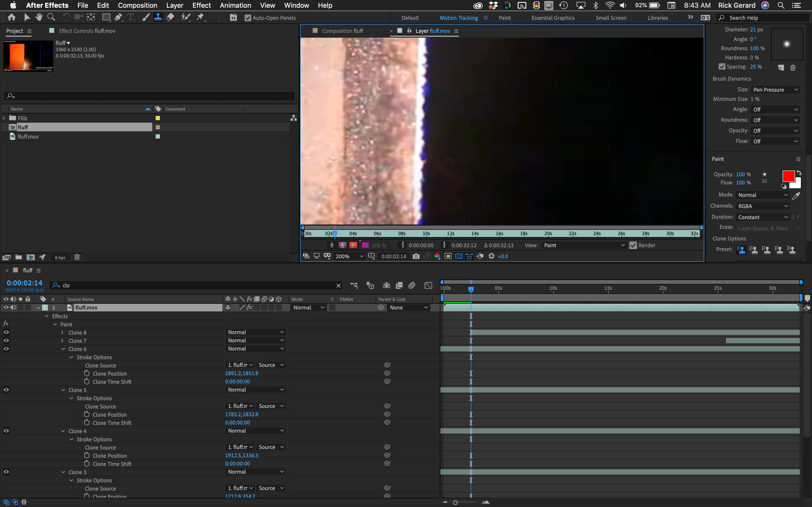Expand the Clone 8 stroke properties
The image size is (812, 507).
62,332
